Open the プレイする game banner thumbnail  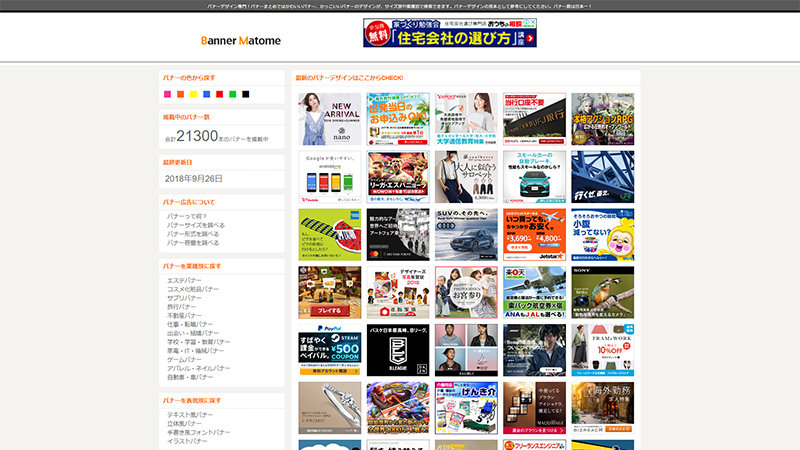click(x=330, y=292)
